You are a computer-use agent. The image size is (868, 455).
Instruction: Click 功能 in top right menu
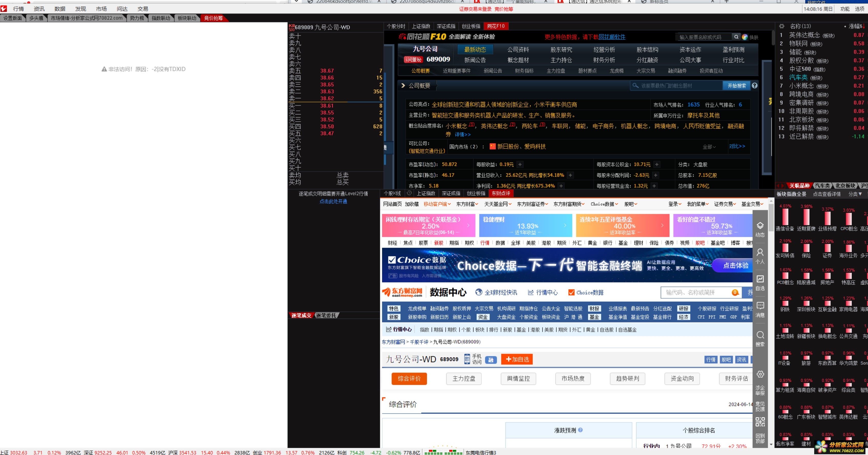pos(845,9)
